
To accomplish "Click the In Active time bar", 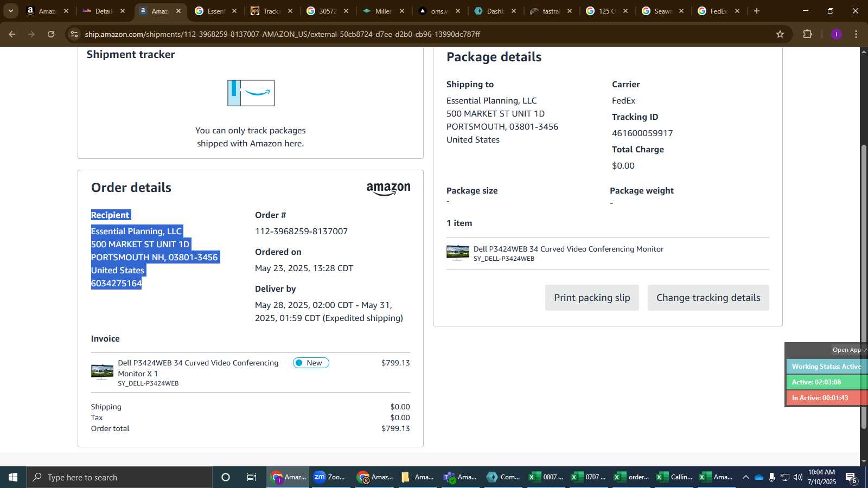I will pos(826,398).
